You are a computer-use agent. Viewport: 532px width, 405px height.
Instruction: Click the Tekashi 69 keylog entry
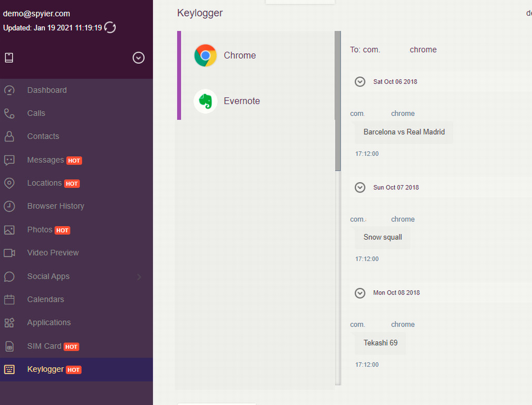[380, 343]
